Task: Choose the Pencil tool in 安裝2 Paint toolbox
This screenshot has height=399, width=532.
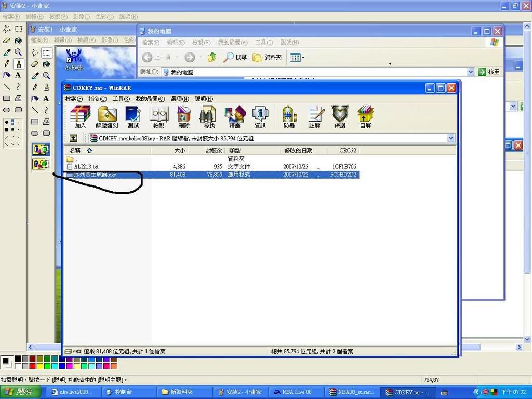Action: pyautogui.click(x=7, y=63)
